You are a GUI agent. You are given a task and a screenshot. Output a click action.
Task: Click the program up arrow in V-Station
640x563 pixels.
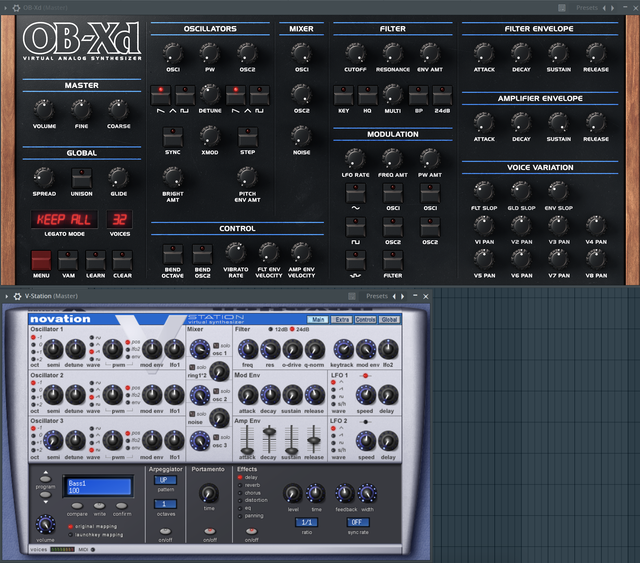point(45,477)
